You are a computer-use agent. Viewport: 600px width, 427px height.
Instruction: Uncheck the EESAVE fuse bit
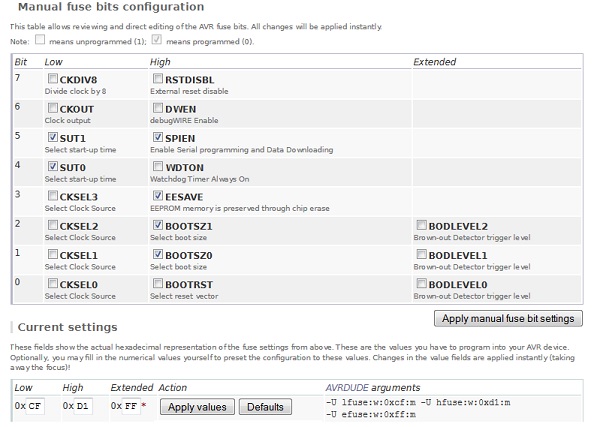tap(158, 196)
